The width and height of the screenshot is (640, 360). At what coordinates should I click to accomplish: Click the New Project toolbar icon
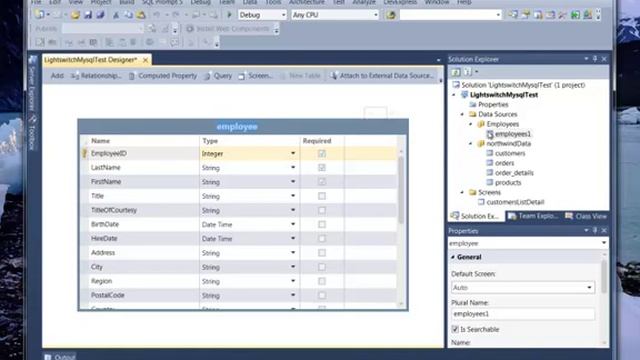[40, 15]
